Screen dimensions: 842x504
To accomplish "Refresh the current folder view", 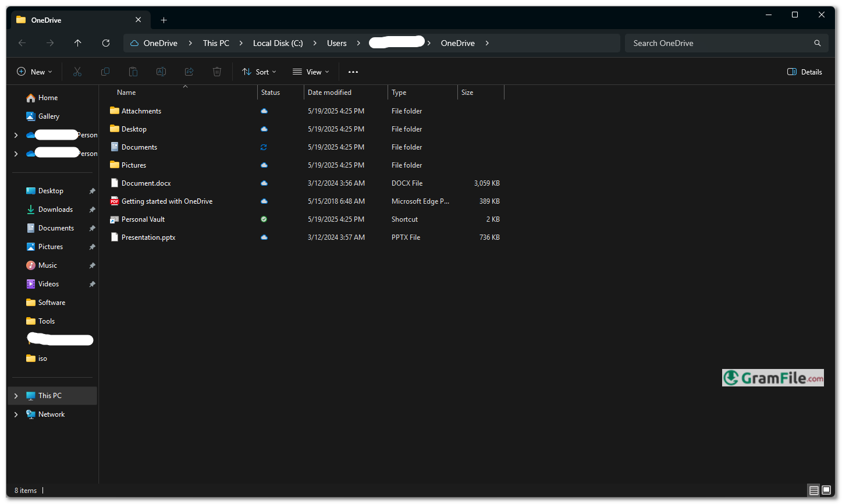I will [106, 43].
